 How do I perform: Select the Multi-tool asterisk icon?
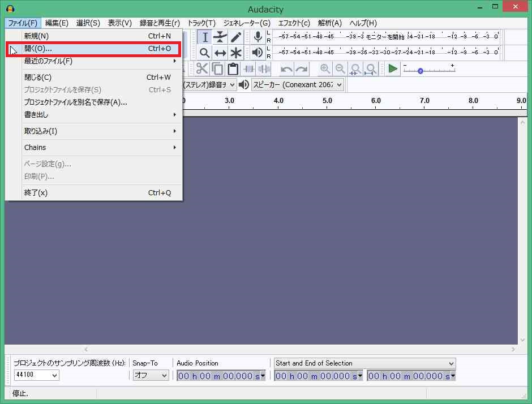[x=236, y=53]
